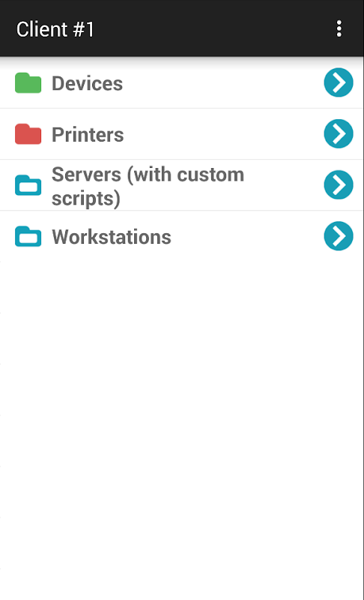The height and width of the screenshot is (600, 364).
Task: Open Servers using the chevron button
Action: tap(339, 184)
